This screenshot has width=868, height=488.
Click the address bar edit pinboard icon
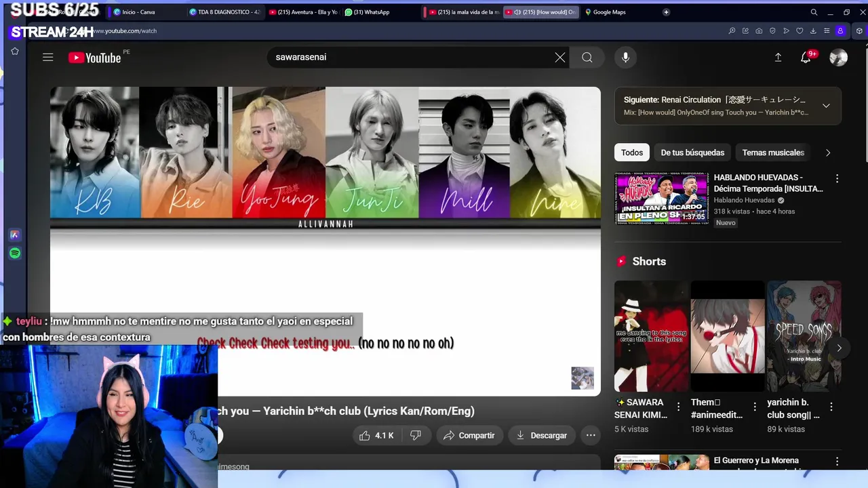[745, 31]
